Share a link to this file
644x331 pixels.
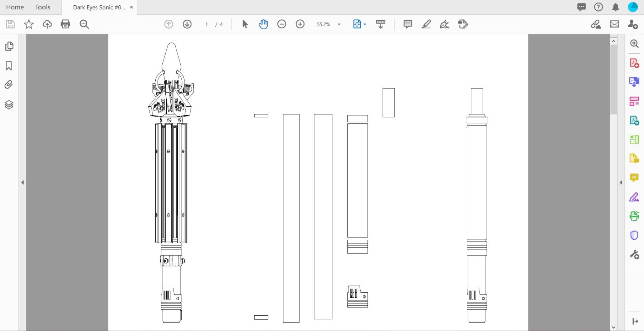[596, 24]
